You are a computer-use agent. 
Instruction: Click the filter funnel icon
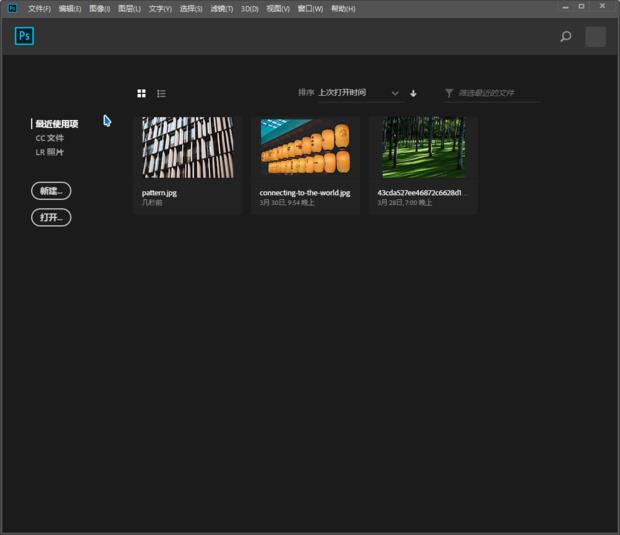(449, 93)
